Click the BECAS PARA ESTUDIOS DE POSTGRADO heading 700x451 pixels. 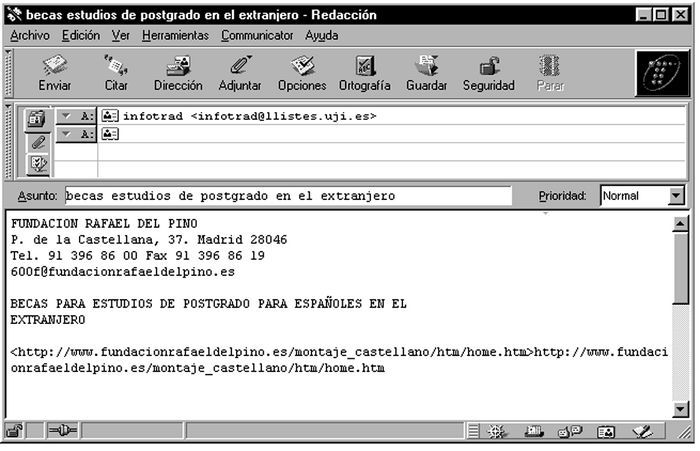[x=208, y=304]
